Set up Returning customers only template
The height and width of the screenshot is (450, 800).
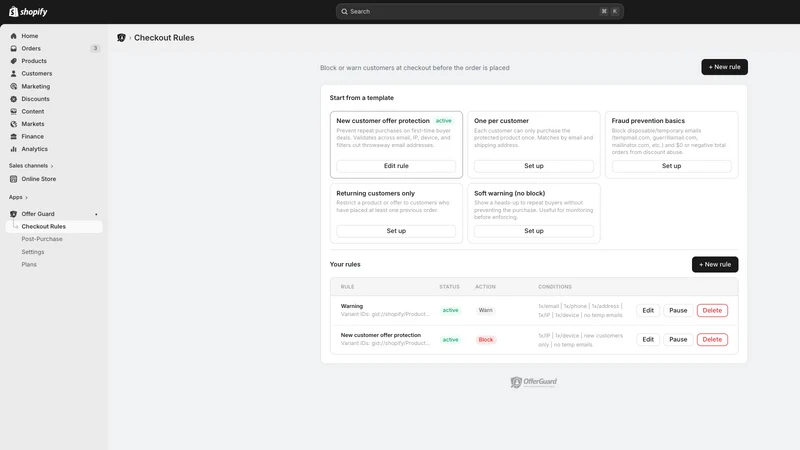pyautogui.click(x=396, y=231)
